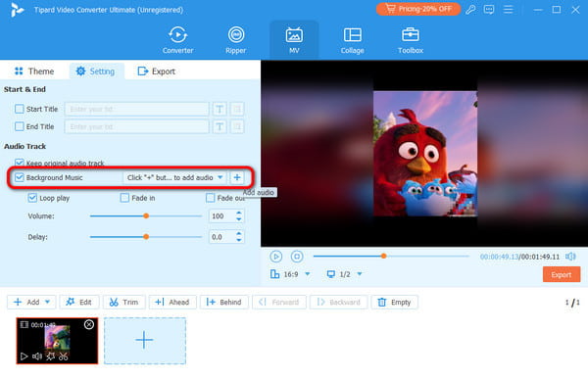Click the edit star icon on the clip
The image size is (588, 379).
[x=50, y=356]
